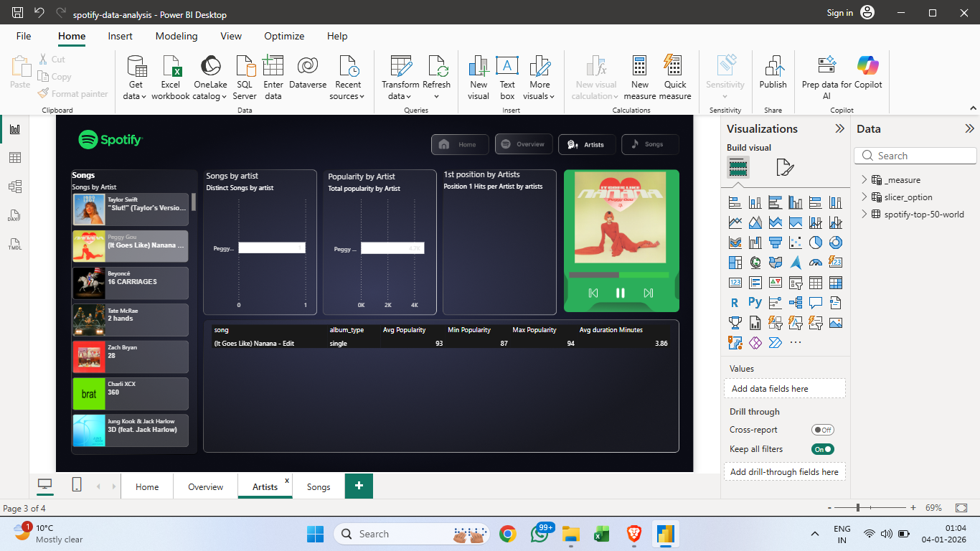Open the Get data dropdown arrow
This screenshot has width=980, height=551.
coord(143,97)
